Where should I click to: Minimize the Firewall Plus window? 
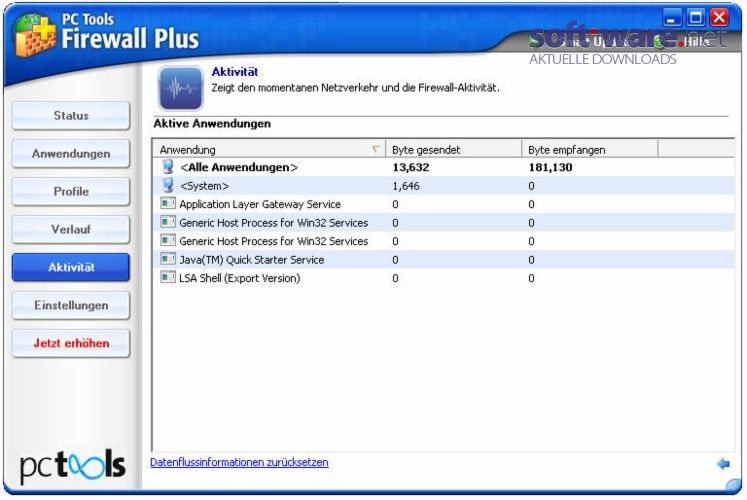672,18
